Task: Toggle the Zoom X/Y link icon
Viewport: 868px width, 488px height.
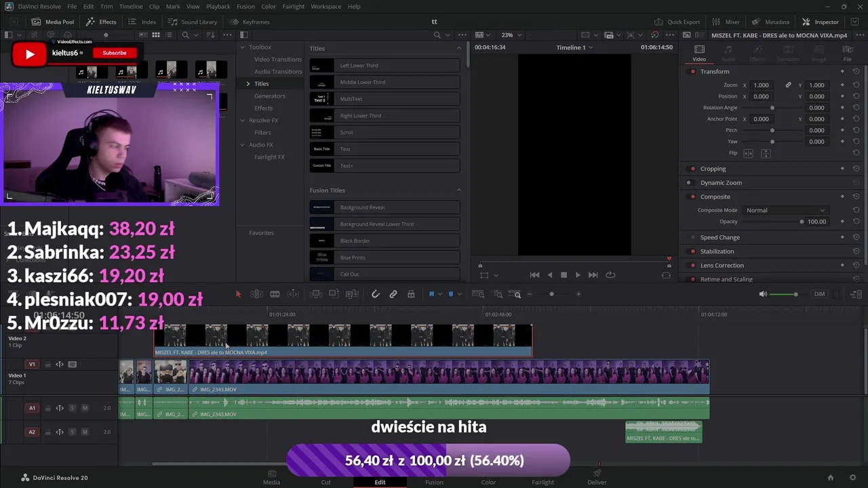Action: [x=788, y=85]
